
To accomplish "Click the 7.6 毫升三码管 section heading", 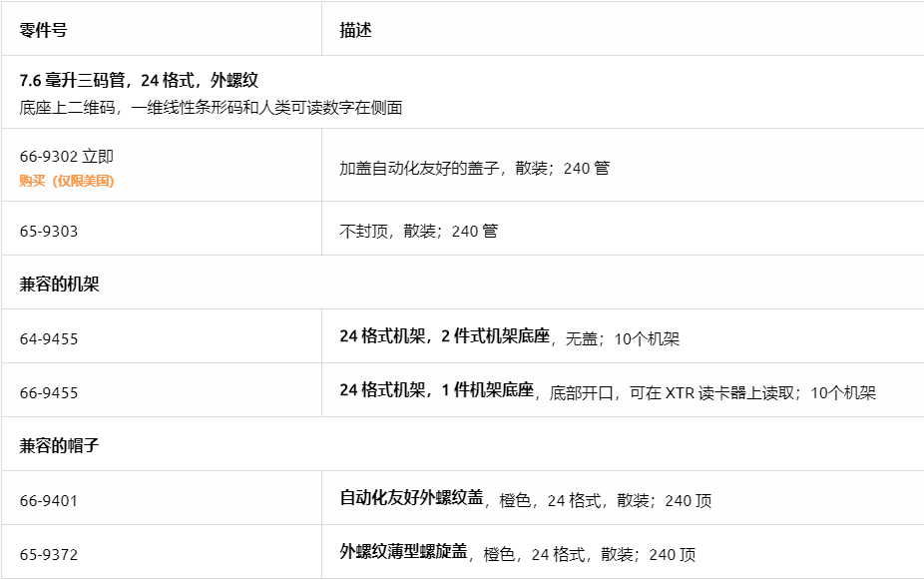I will point(139,80).
